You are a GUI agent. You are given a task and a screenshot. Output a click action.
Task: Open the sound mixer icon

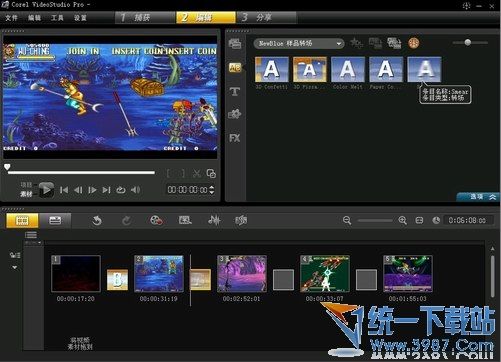pos(214,220)
